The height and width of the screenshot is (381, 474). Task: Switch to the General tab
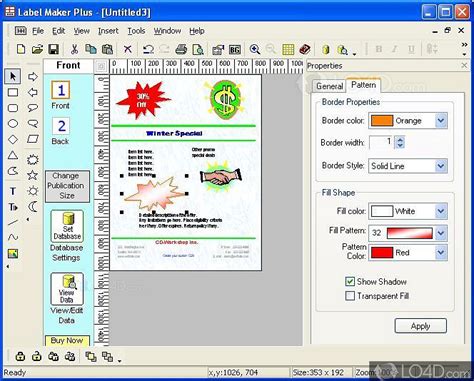tap(329, 86)
